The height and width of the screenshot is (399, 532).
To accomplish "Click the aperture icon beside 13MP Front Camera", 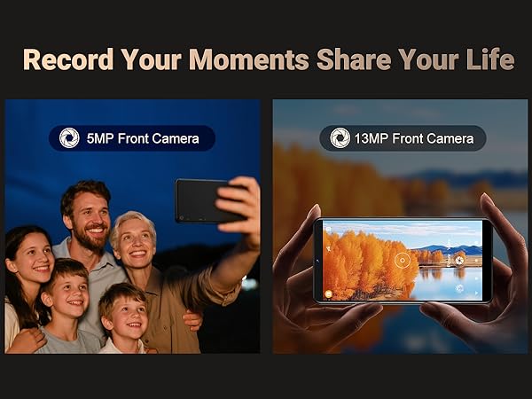I will tap(340, 138).
